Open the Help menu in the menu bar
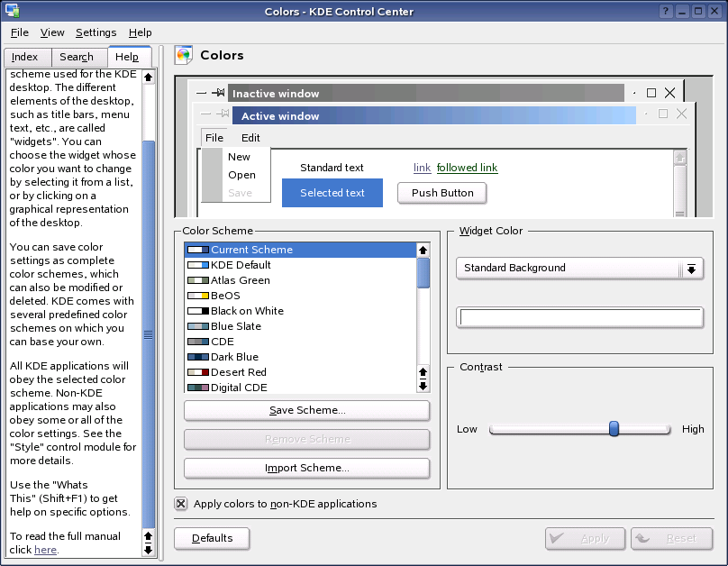Viewport: 728px width, 566px height. [141, 32]
